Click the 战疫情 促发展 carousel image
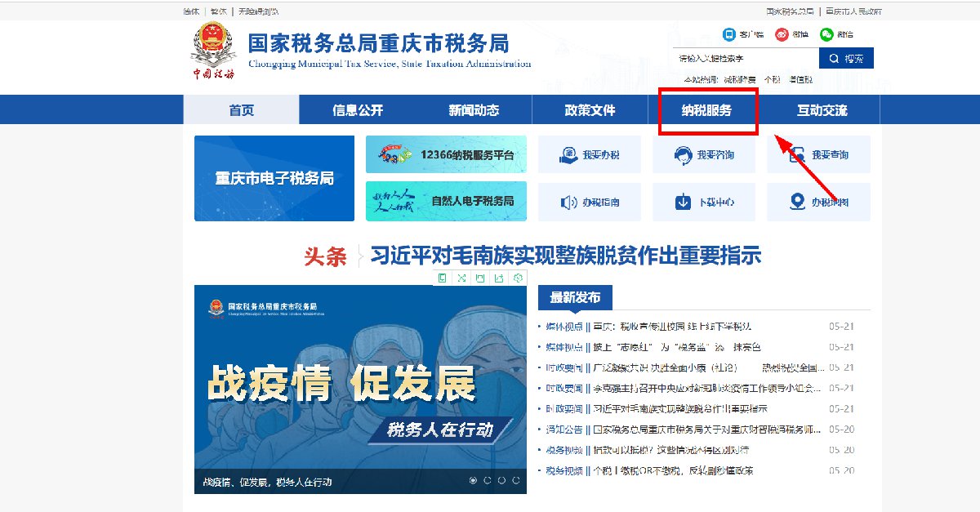Image resolution: width=980 pixels, height=512 pixels. coord(360,390)
